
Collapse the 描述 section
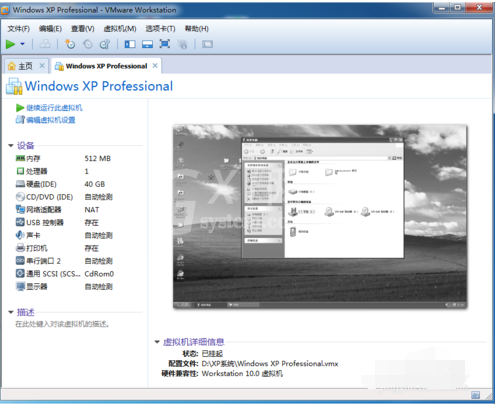(11, 312)
